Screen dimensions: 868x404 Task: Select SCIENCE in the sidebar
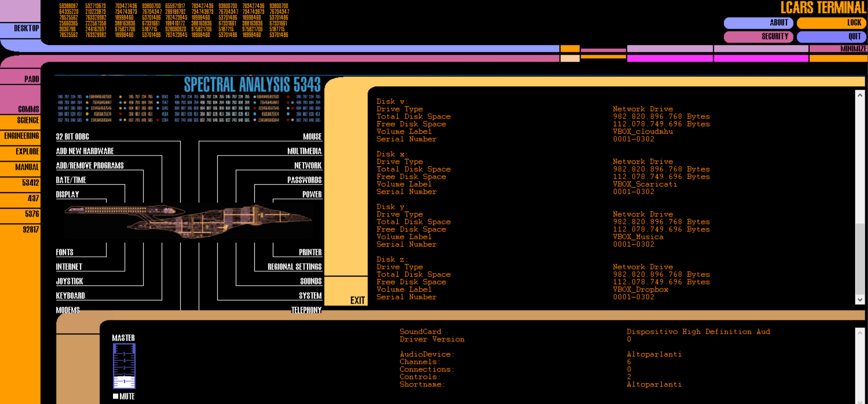click(20, 122)
